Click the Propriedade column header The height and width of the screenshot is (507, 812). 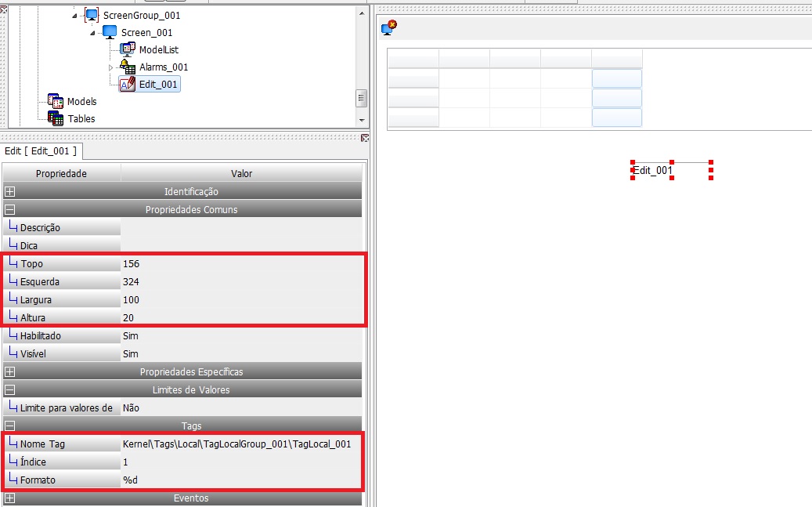(62, 173)
